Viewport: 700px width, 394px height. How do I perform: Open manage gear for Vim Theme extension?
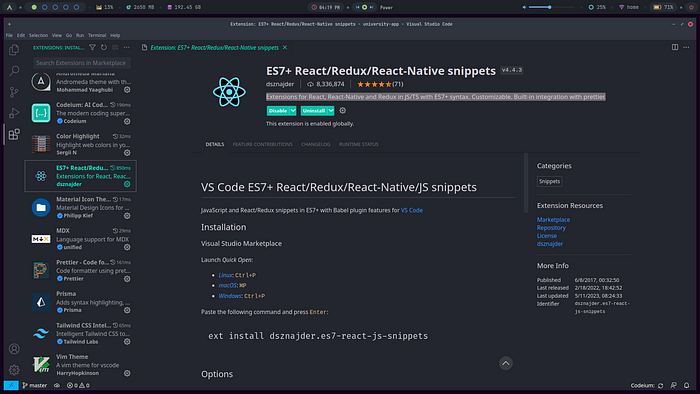(127, 373)
